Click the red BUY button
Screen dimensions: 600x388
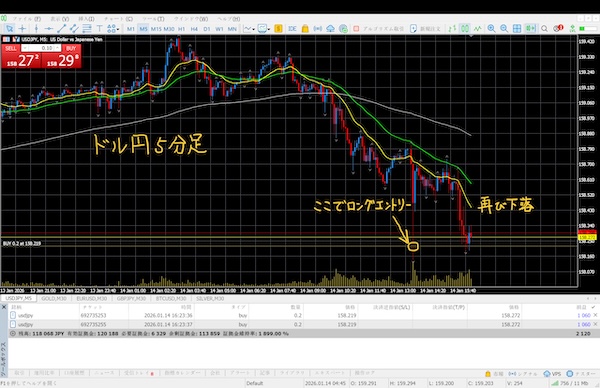(71, 48)
